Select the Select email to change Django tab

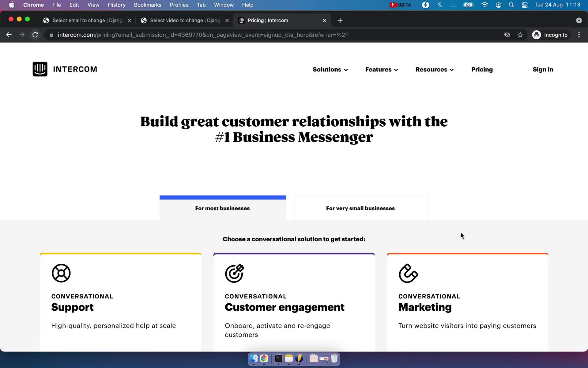click(x=87, y=20)
